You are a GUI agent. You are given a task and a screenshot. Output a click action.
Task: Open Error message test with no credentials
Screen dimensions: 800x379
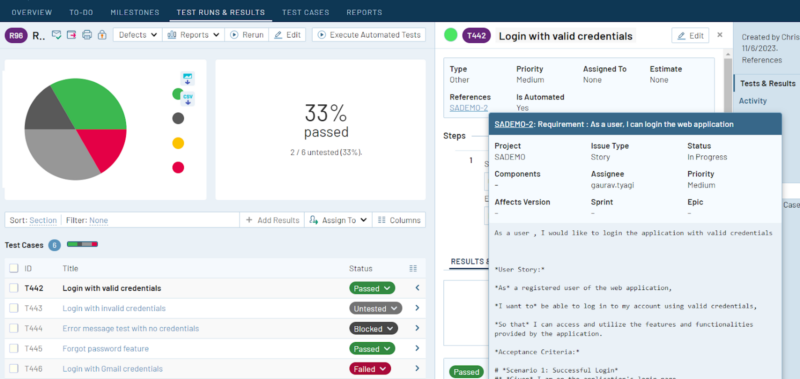(131, 329)
